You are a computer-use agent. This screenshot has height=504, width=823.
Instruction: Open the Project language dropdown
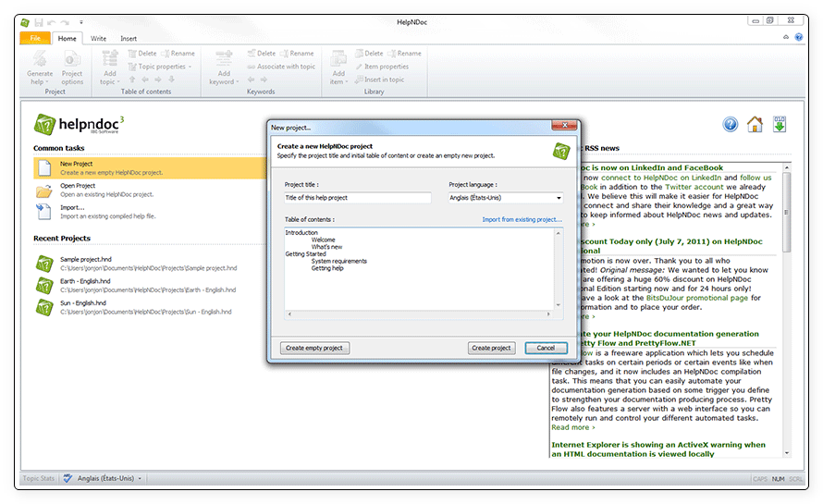click(559, 198)
